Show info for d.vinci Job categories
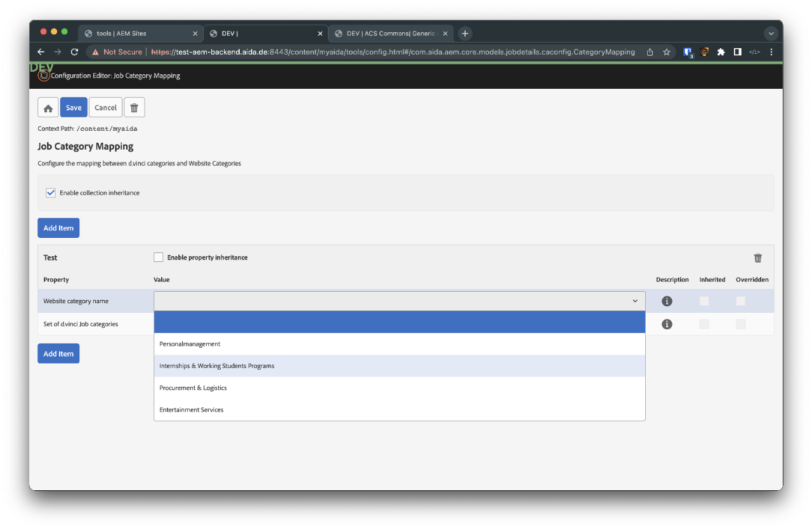The image size is (812, 529). pos(667,324)
